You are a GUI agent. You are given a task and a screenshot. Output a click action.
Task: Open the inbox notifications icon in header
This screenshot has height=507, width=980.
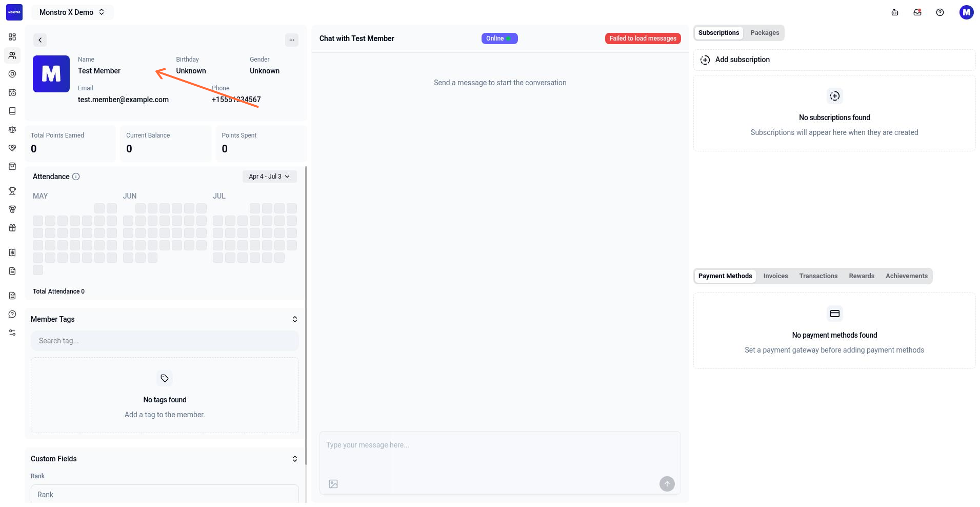(917, 12)
